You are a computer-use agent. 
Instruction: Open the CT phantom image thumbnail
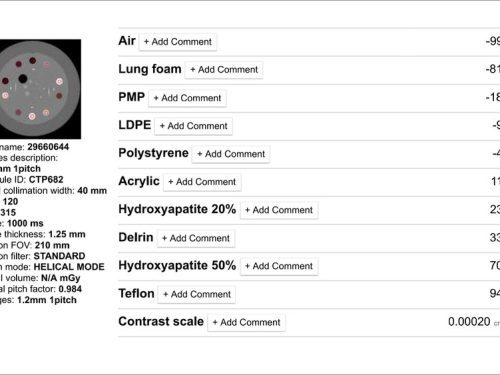click(40, 89)
